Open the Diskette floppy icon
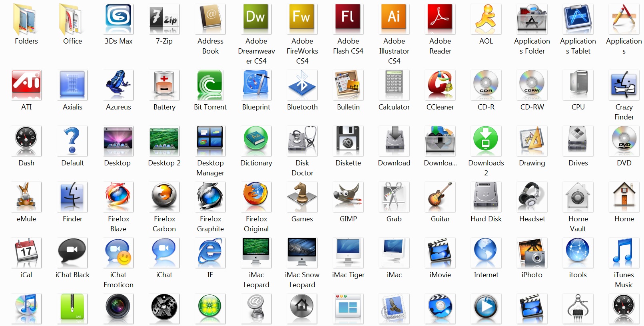The height and width of the screenshot is (326, 644). [348, 141]
